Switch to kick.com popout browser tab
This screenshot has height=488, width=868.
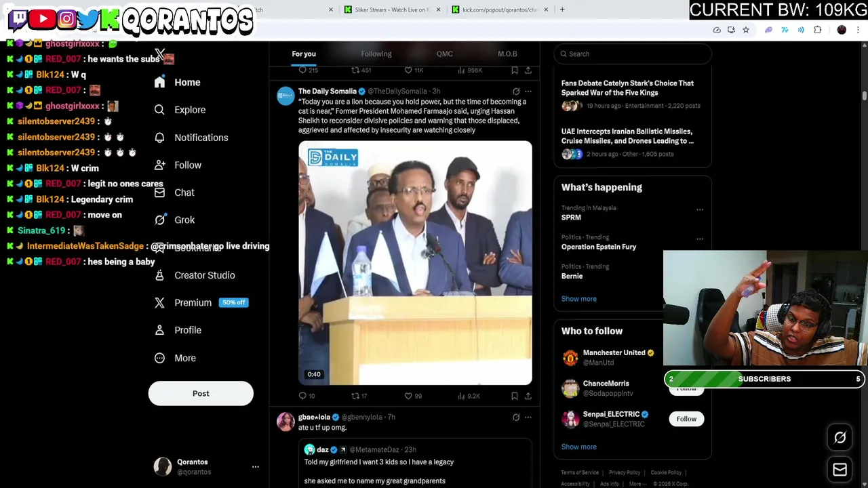[x=500, y=9]
